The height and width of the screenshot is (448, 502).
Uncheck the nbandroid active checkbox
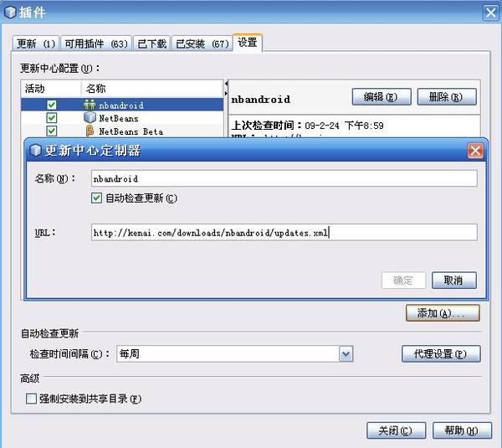[x=52, y=105]
